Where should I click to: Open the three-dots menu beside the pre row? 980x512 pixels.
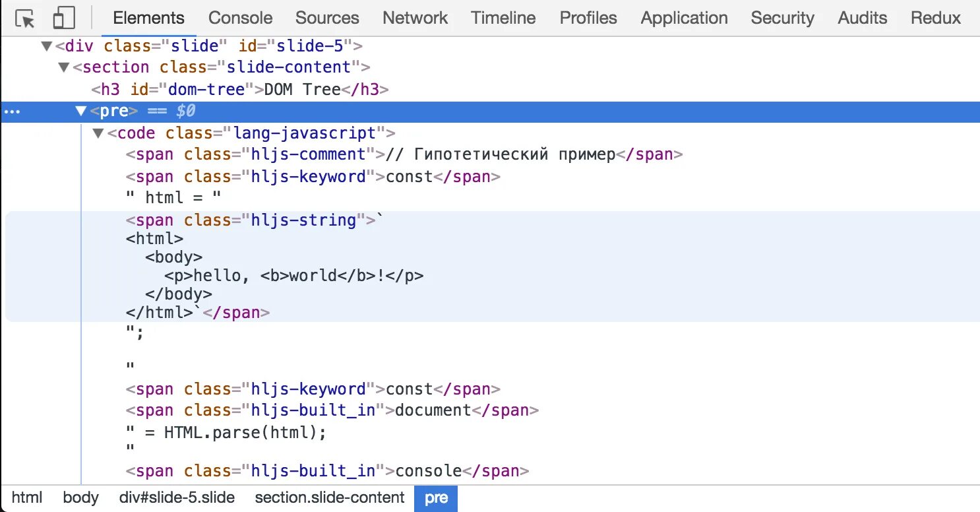[x=12, y=112]
